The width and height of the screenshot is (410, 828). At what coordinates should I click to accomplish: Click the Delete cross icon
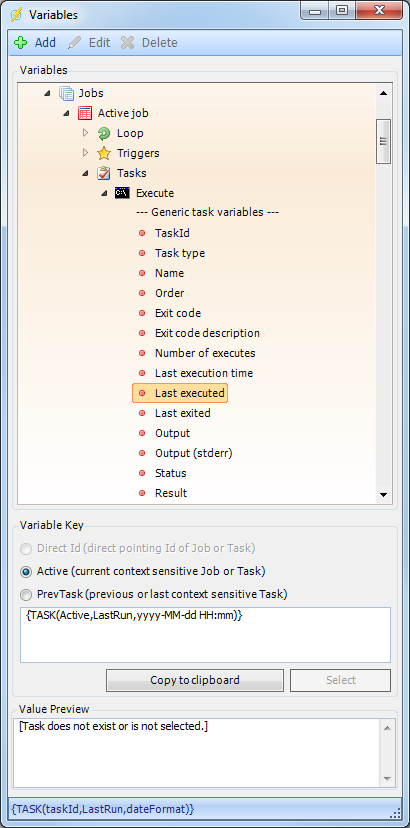pos(127,43)
